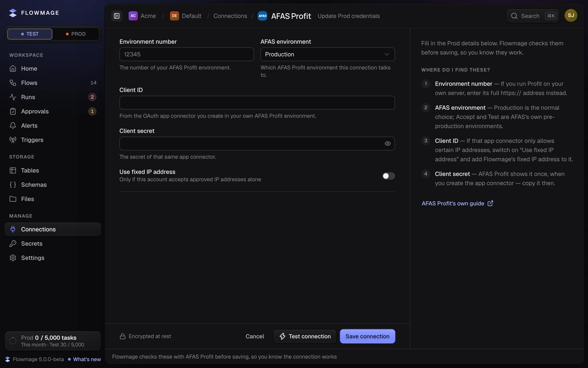Click Test connection button
Screen dimensions: 588x368
[305, 336]
